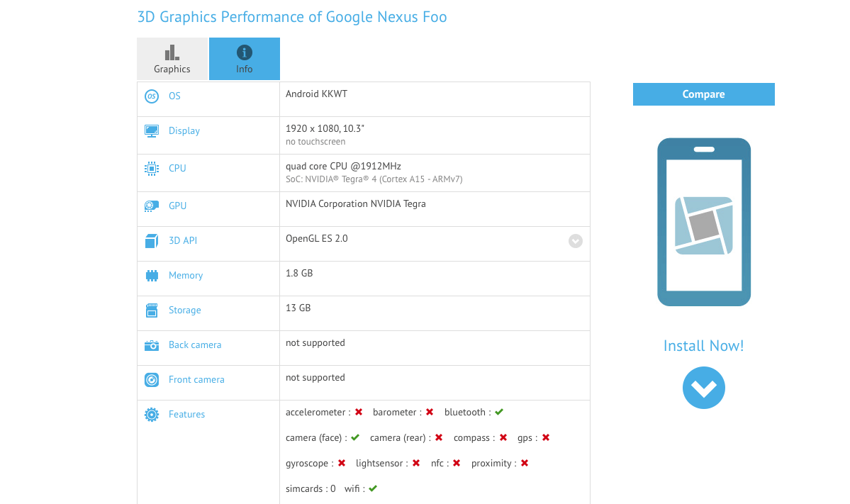This screenshot has width=850, height=504.
Task: Click the red X next to accelerometer
Action: (x=359, y=413)
